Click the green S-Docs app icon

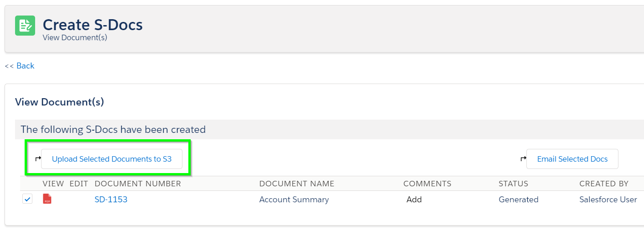point(25,26)
